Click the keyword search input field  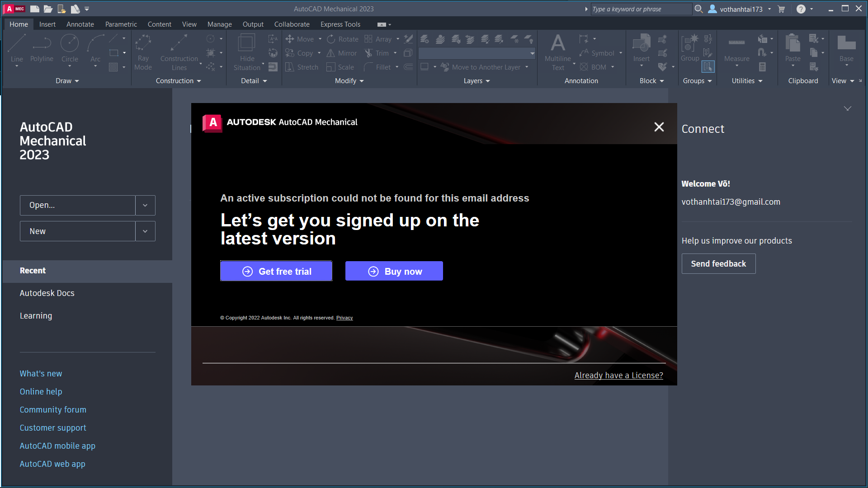(641, 9)
